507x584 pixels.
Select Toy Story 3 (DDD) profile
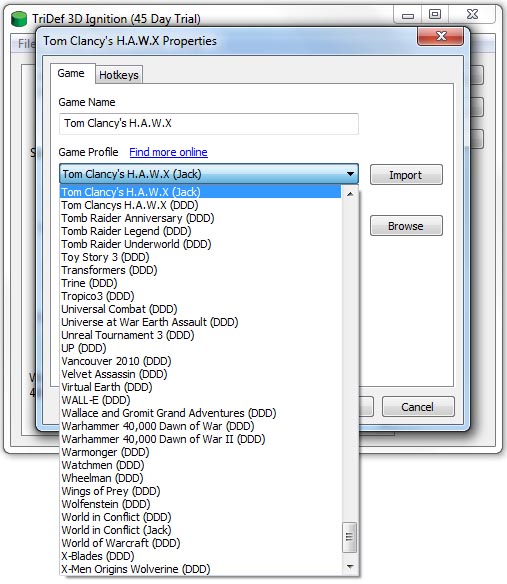201,257
